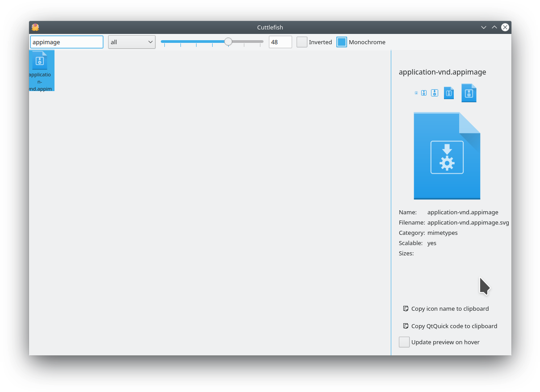Close the Cuttlefish window

click(505, 27)
